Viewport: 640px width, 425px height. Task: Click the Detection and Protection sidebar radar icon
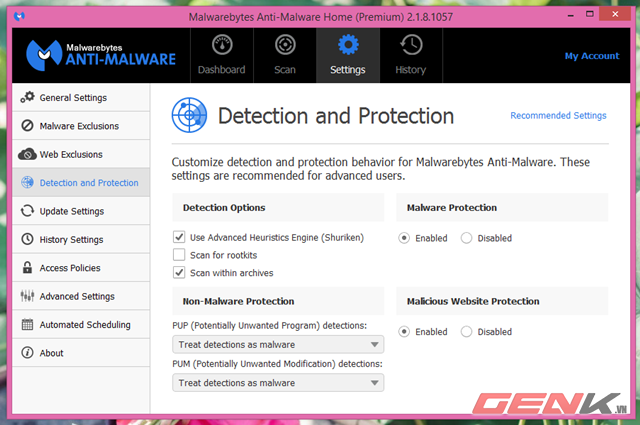coord(27,182)
